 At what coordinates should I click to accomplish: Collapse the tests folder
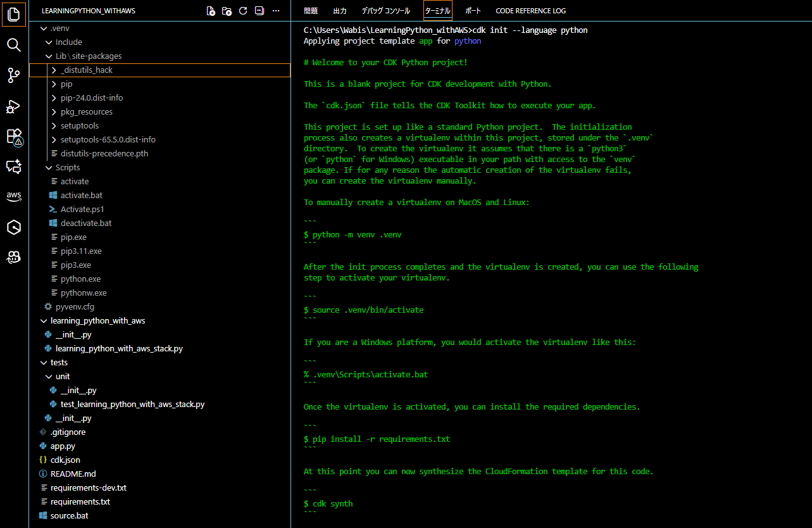[x=44, y=362]
